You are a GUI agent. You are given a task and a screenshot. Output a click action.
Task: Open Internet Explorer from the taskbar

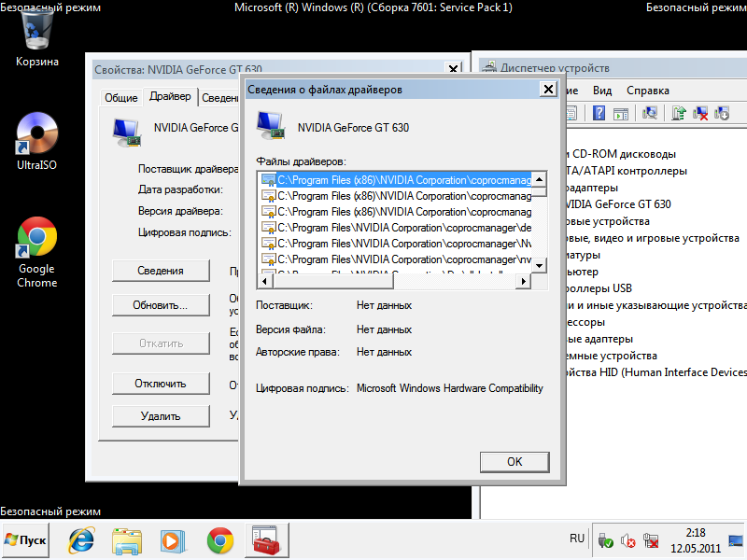(81, 540)
